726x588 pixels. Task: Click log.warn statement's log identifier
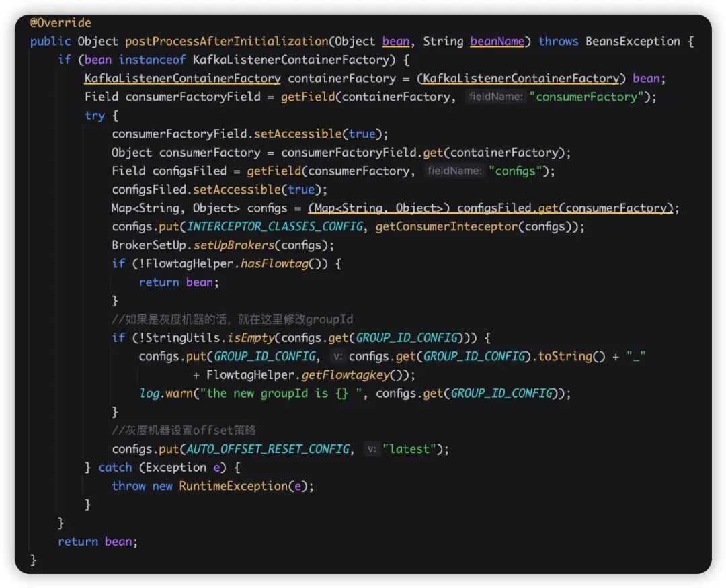pos(149,393)
